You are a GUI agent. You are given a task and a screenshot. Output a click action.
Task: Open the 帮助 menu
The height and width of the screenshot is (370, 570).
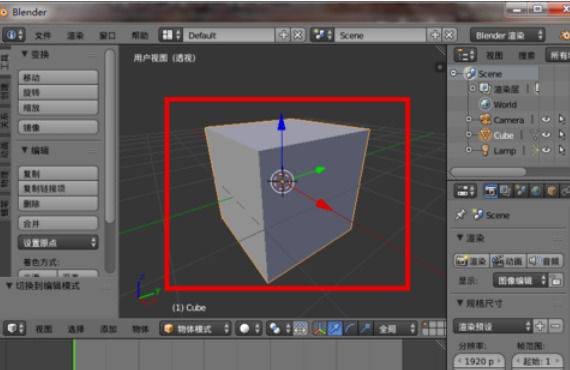pyautogui.click(x=140, y=36)
